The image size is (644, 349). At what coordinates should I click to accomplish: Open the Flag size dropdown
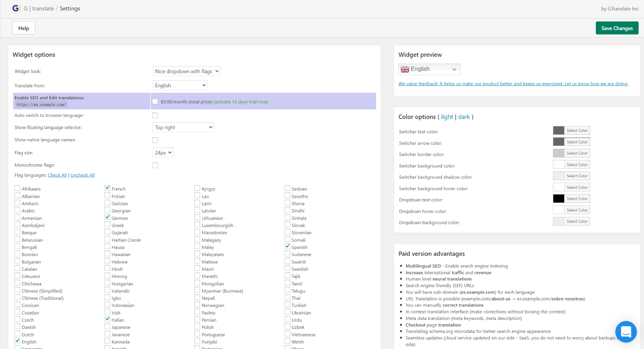point(163,152)
